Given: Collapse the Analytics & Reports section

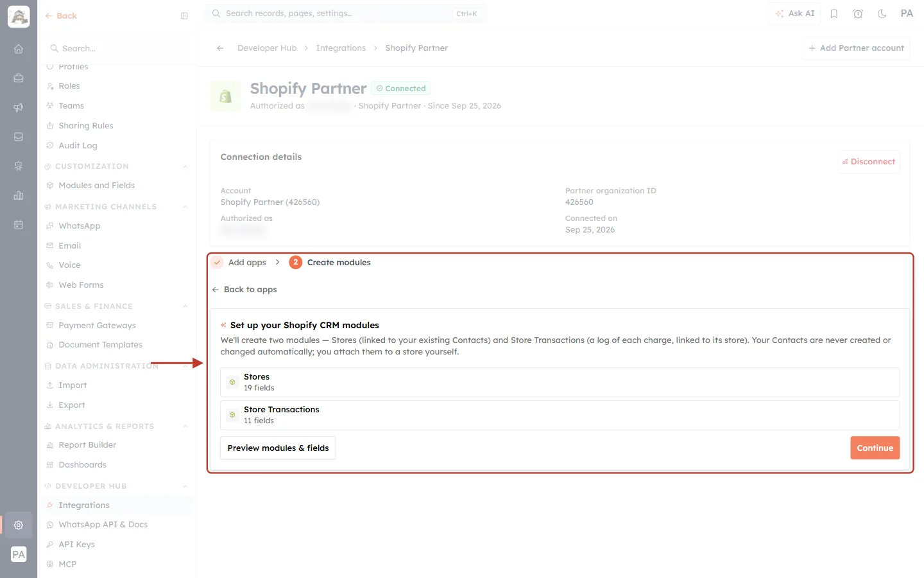Looking at the screenshot, I should (185, 426).
